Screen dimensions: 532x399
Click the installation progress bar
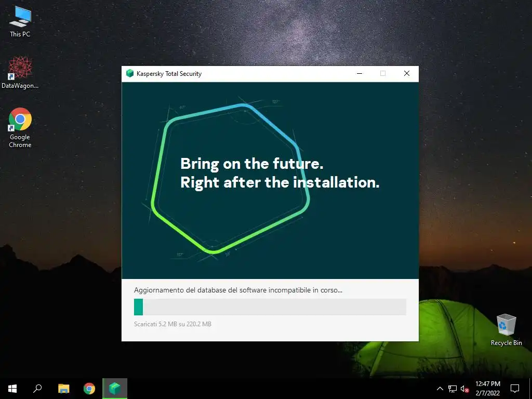(270, 307)
